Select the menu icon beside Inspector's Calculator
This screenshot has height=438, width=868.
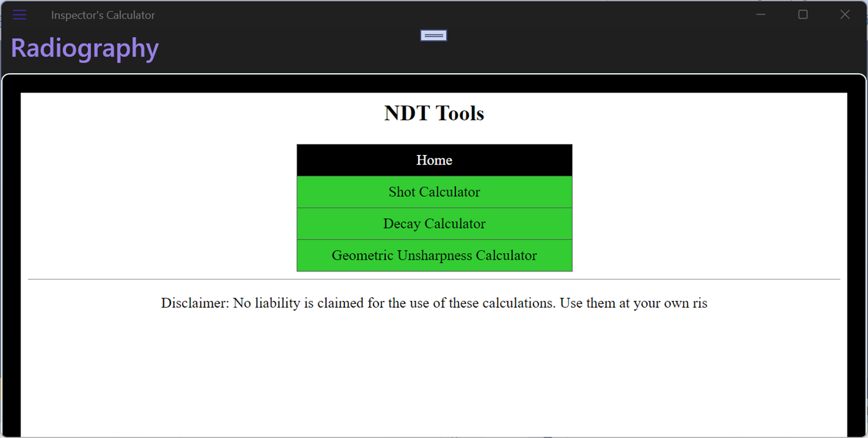19,14
